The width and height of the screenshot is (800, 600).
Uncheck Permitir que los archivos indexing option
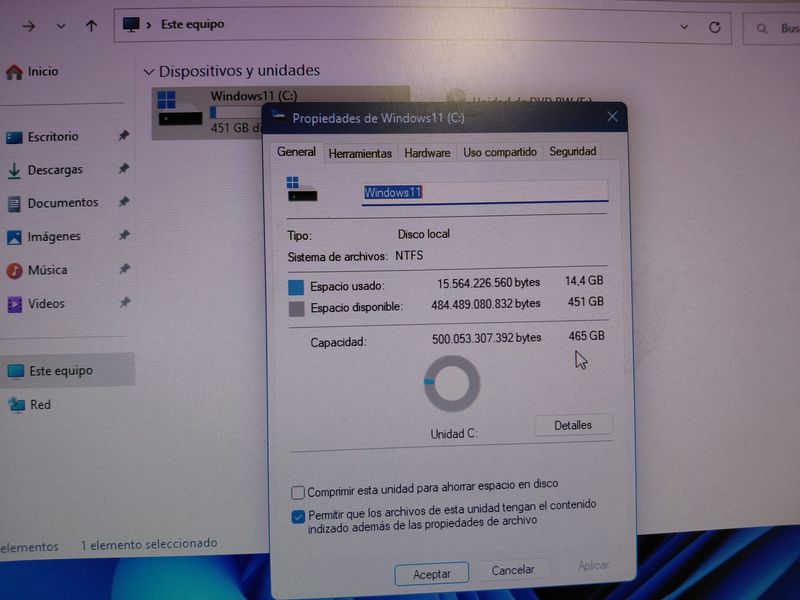[x=298, y=517]
